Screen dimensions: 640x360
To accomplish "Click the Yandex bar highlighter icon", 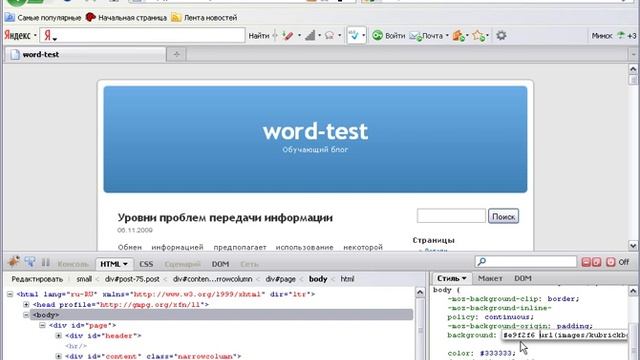I will coord(288,36).
